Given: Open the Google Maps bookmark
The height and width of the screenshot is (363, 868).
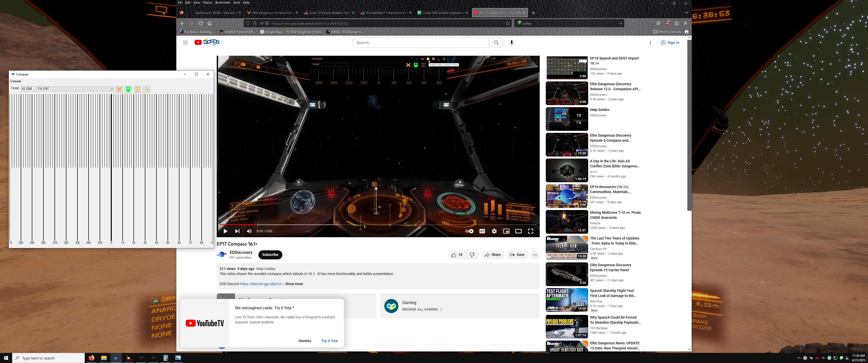Looking at the screenshot, I should (x=272, y=32).
